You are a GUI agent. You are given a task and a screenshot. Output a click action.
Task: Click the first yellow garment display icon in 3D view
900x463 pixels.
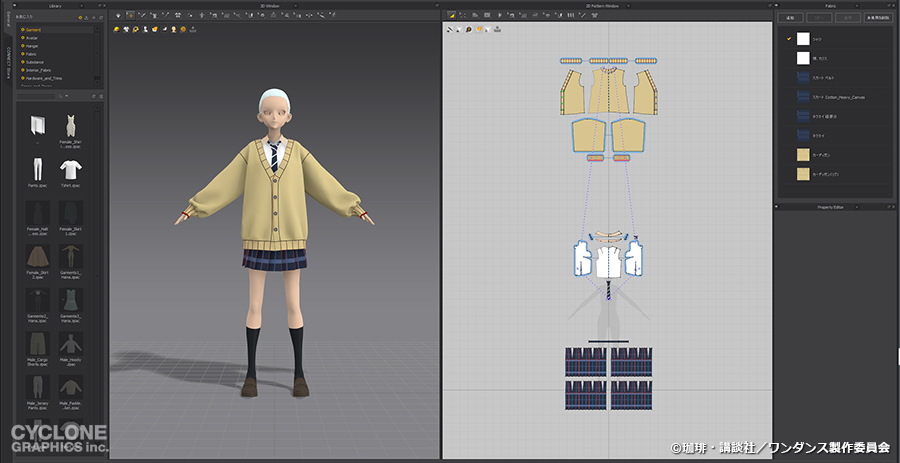[117, 29]
